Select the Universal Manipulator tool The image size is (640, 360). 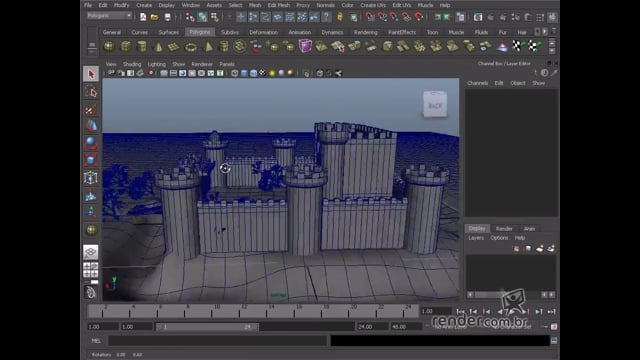(91, 178)
